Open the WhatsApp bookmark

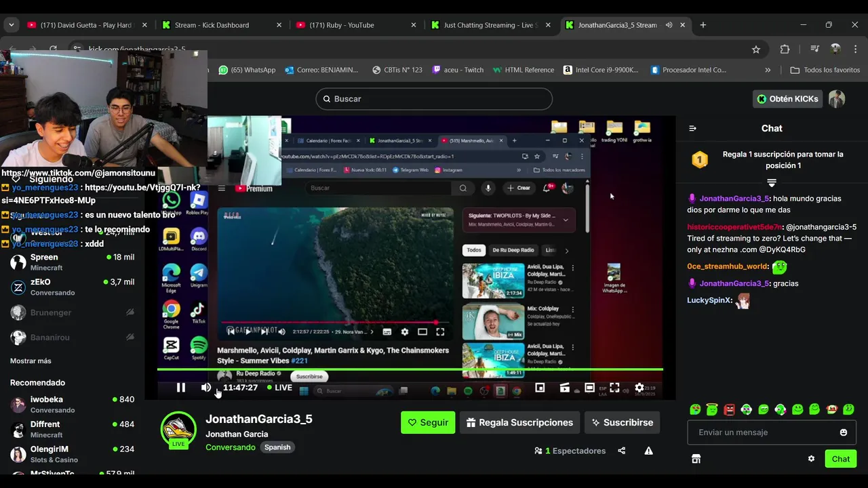[248, 70]
